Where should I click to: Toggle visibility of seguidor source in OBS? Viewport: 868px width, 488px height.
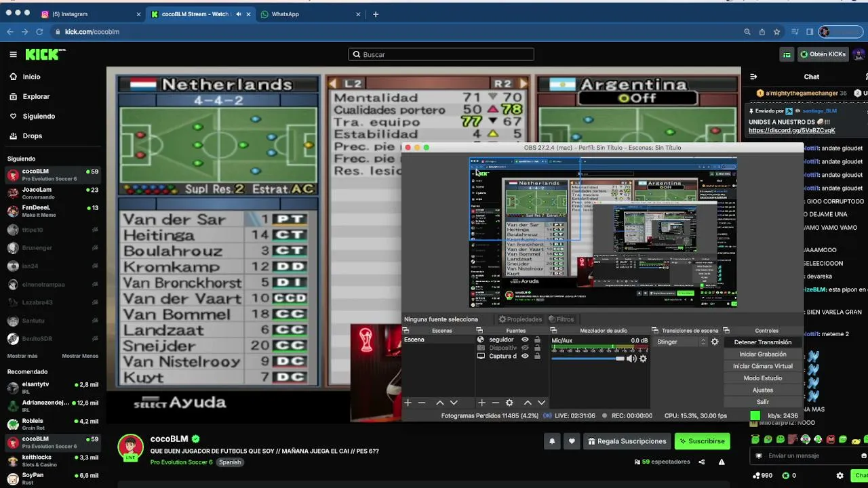(525, 340)
